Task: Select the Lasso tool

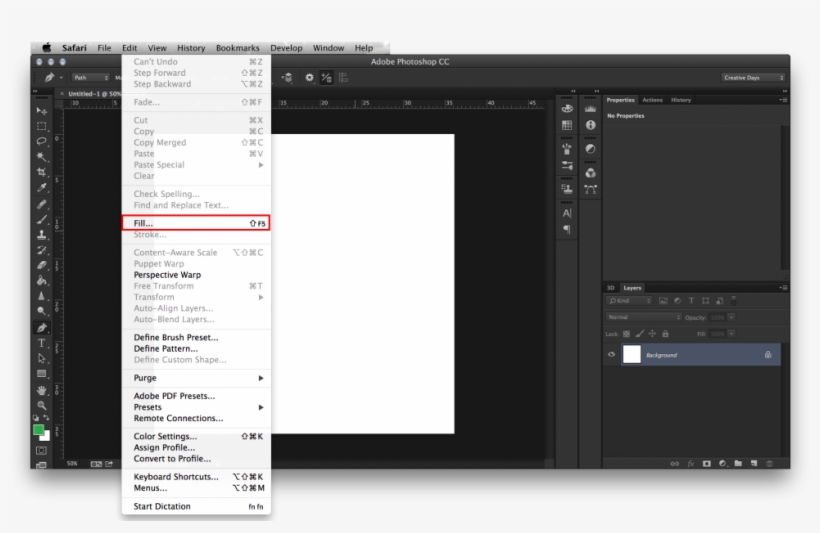Action: (x=42, y=142)
